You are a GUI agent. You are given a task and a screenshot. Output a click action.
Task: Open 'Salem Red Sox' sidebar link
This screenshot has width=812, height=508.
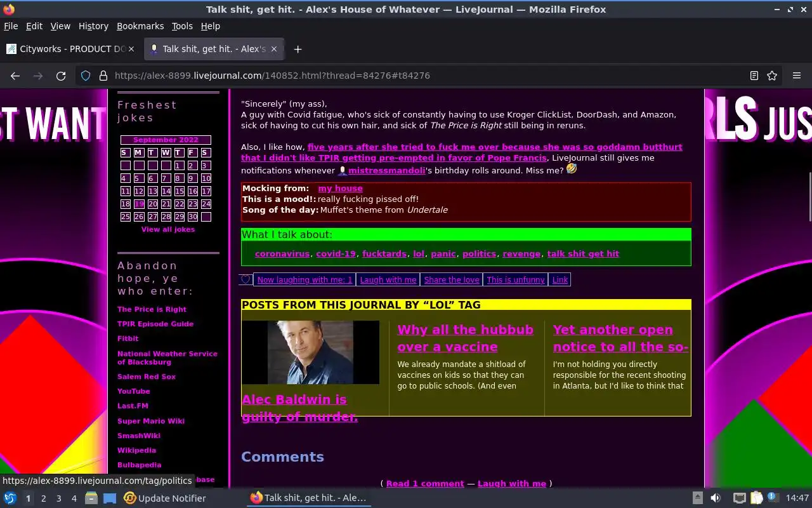point(147,377)
